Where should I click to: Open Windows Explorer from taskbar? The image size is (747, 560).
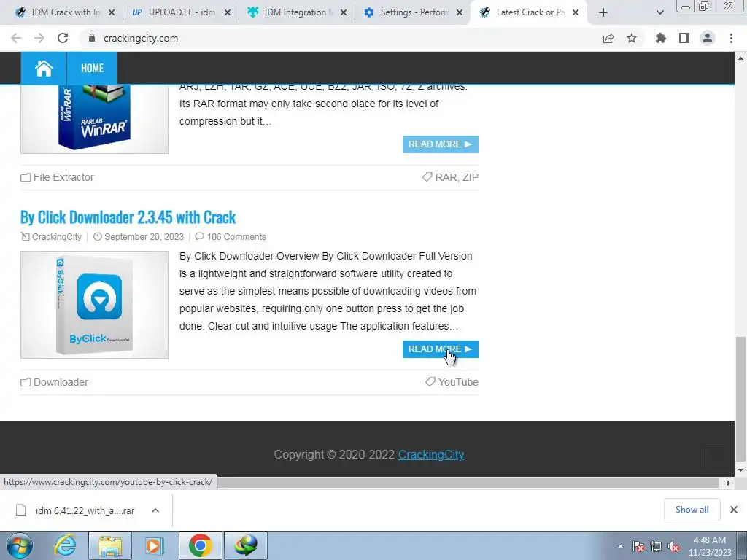click(110, 545)
